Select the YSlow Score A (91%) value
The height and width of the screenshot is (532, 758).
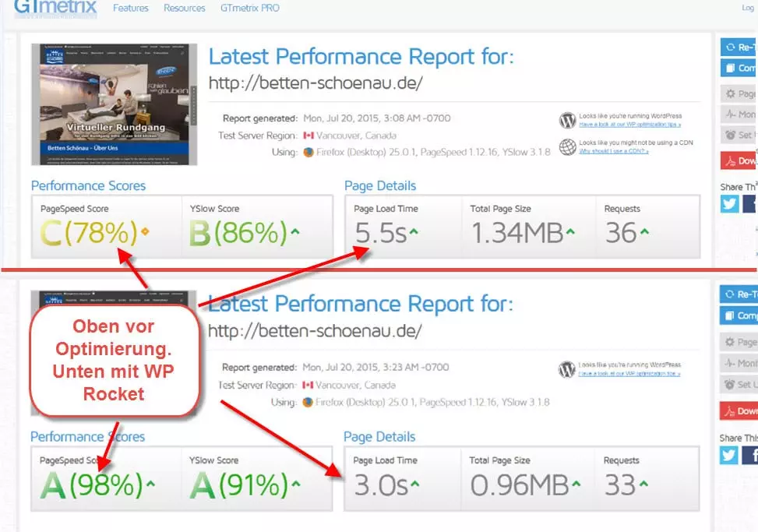click(239, 484)
